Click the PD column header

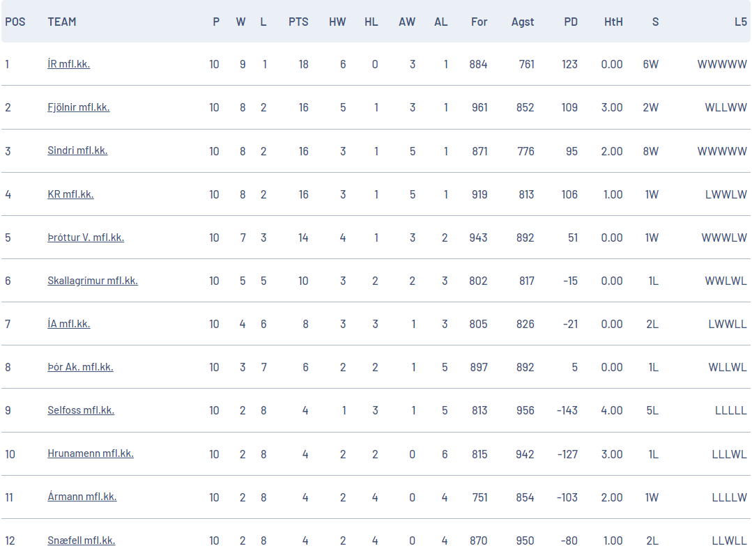click(x=571, y=22)
